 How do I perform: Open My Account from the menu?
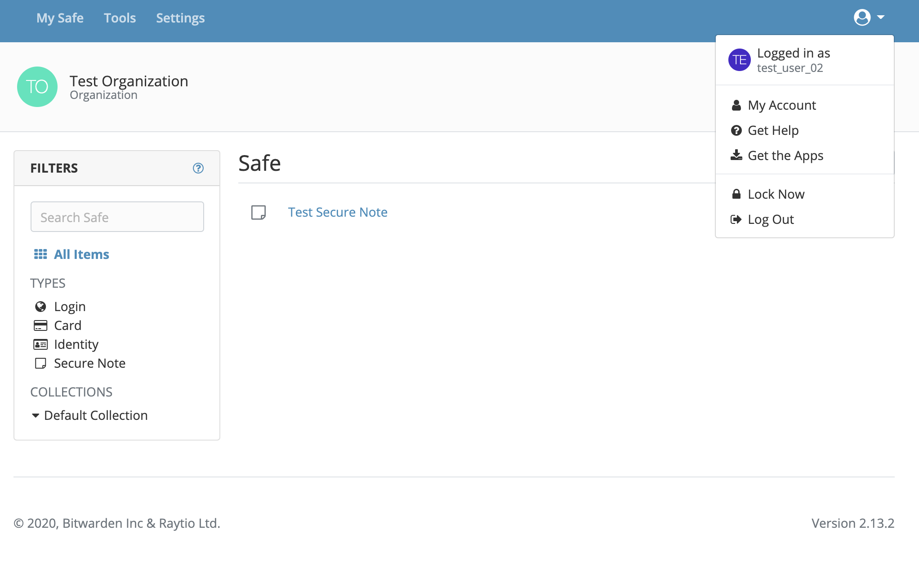[x=782, y=105]
